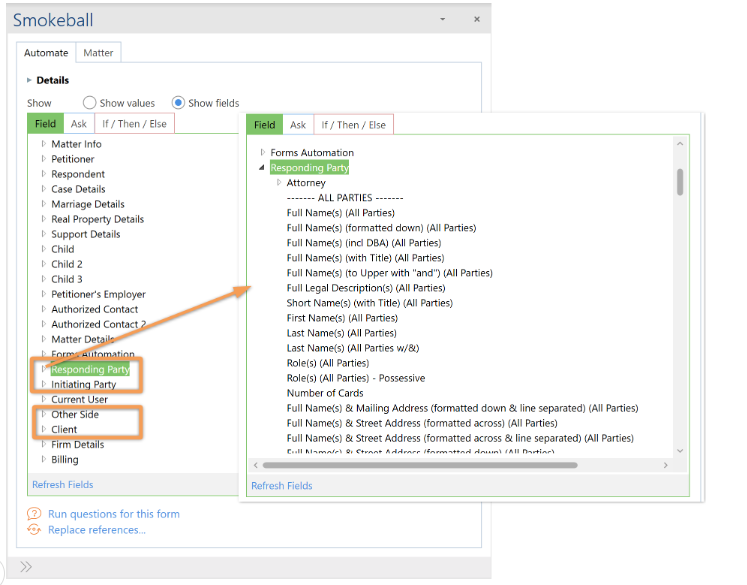Select the Show fields radio button

(178, 103)
